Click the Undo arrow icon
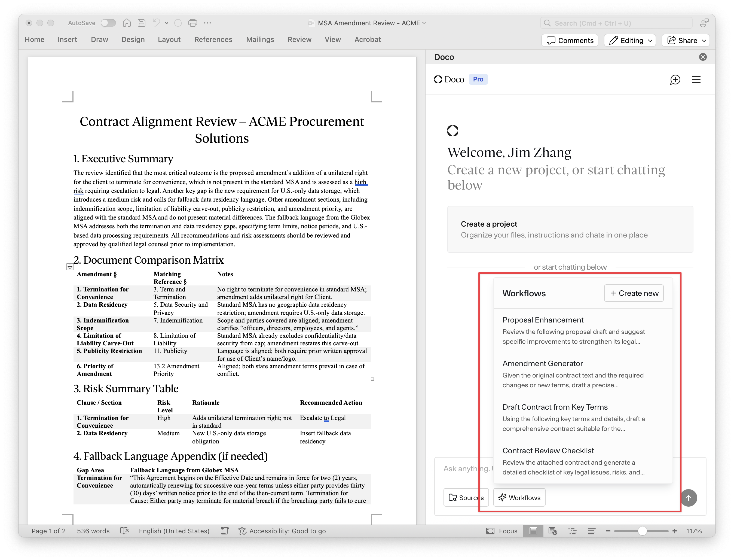 click(156, 23)
